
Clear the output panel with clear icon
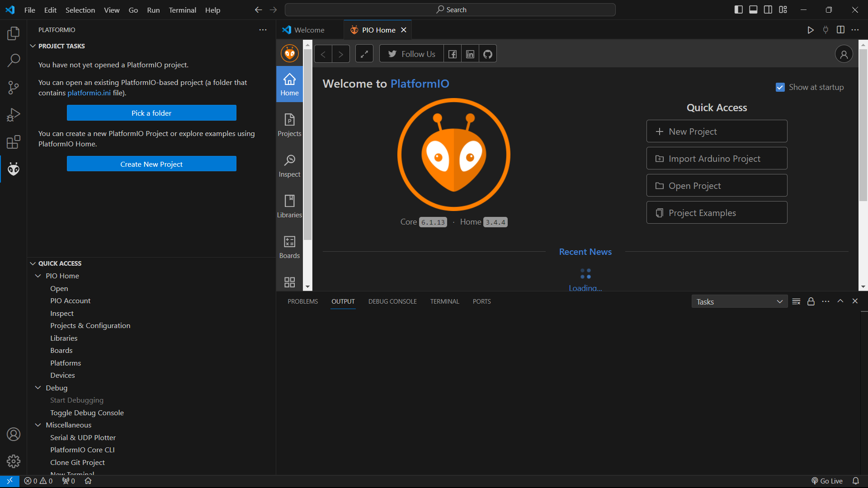pos(796,301)
